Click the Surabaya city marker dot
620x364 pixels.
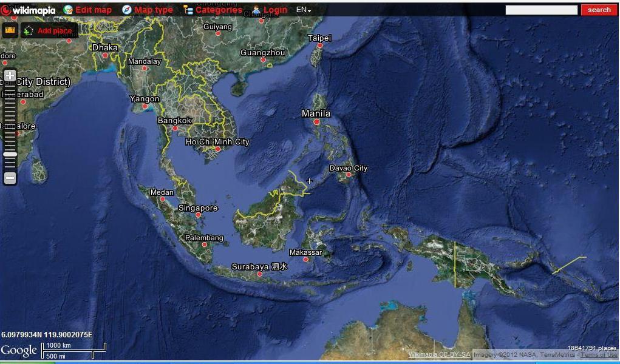260,274
